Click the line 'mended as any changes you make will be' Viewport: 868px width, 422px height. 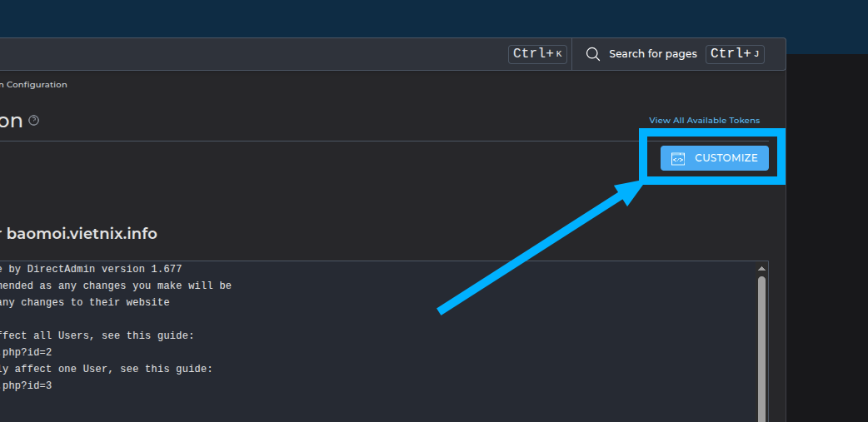pos(116,286)
